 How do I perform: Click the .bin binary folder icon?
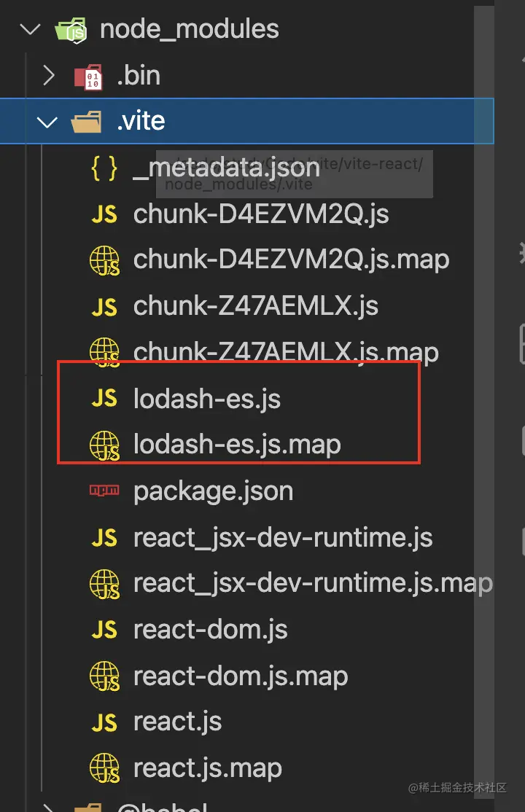point(89,77)
